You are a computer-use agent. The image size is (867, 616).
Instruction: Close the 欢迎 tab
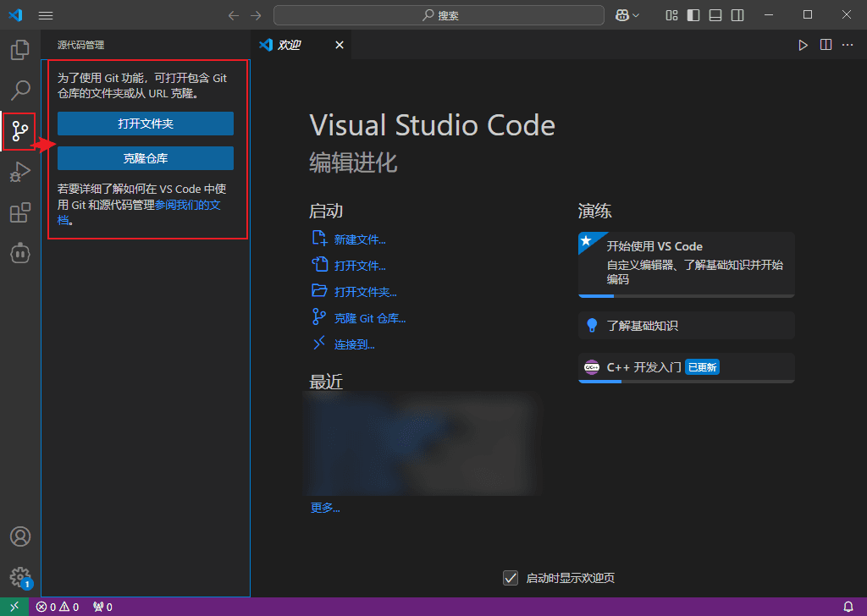pyautogui.click(x=340, y=45)
